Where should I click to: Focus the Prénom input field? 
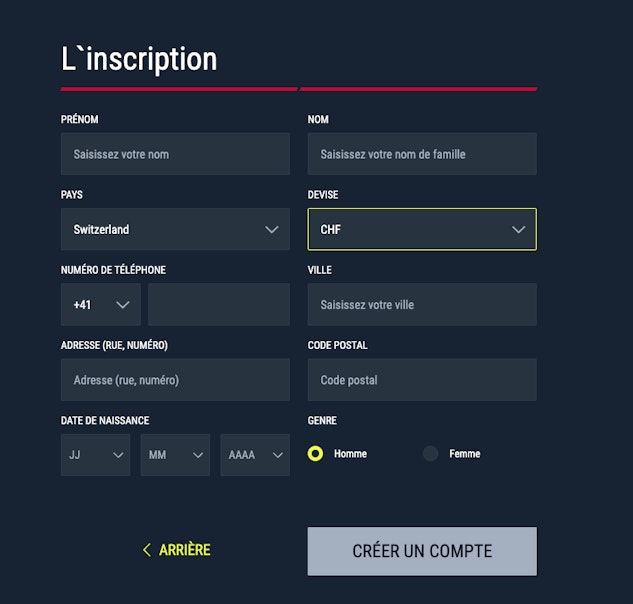(x=175, y=154)
